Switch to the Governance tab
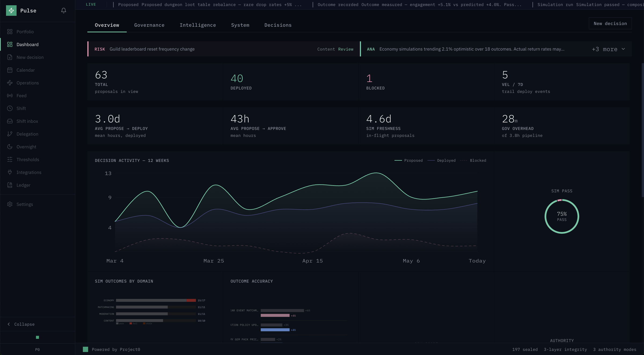Viewport: 644px width, 355px height. pyautogui.click(x=149, y=25)
